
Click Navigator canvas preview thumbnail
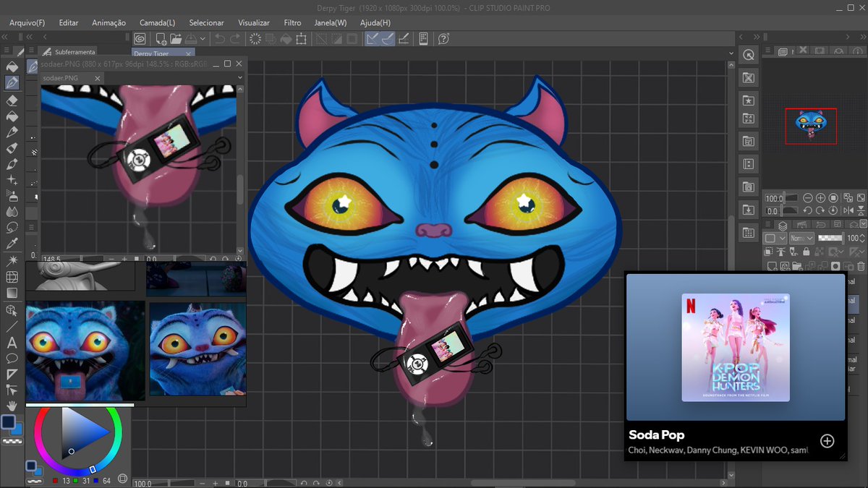(x=811, y=126)
